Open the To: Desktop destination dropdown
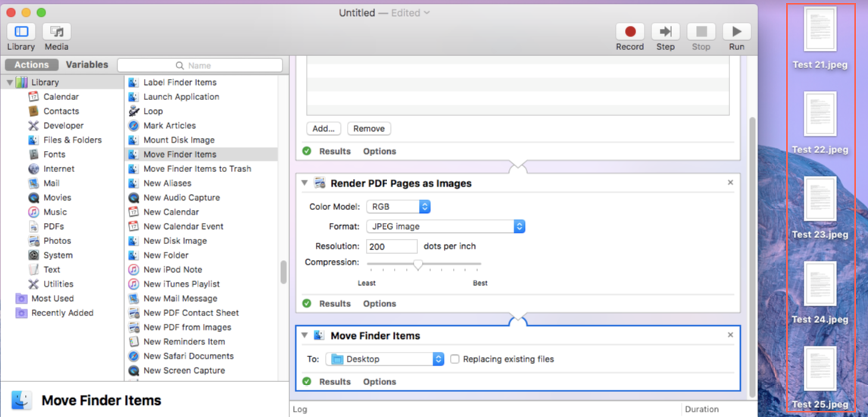 (x=385, y=359)
